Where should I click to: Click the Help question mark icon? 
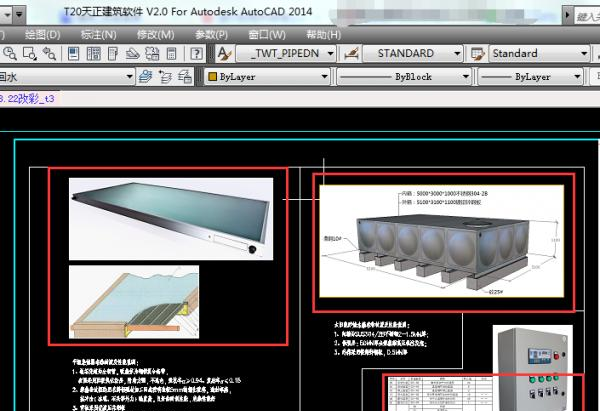tap(196, 54)
